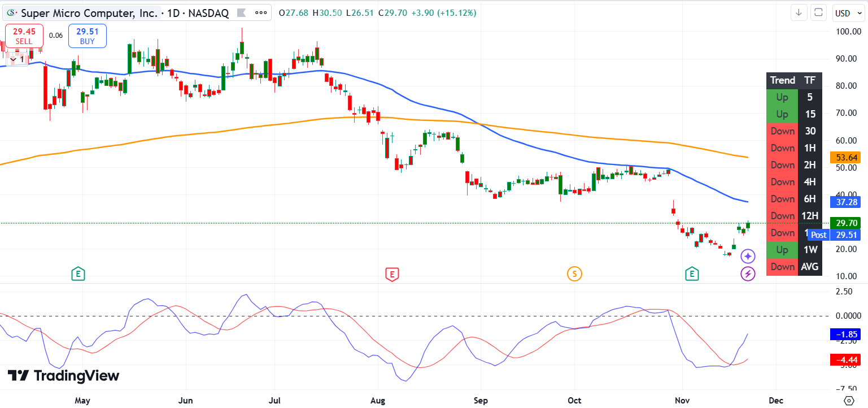Click the 70.00 label on the price axis
The image size is (868, 408).
coord(848,113)
